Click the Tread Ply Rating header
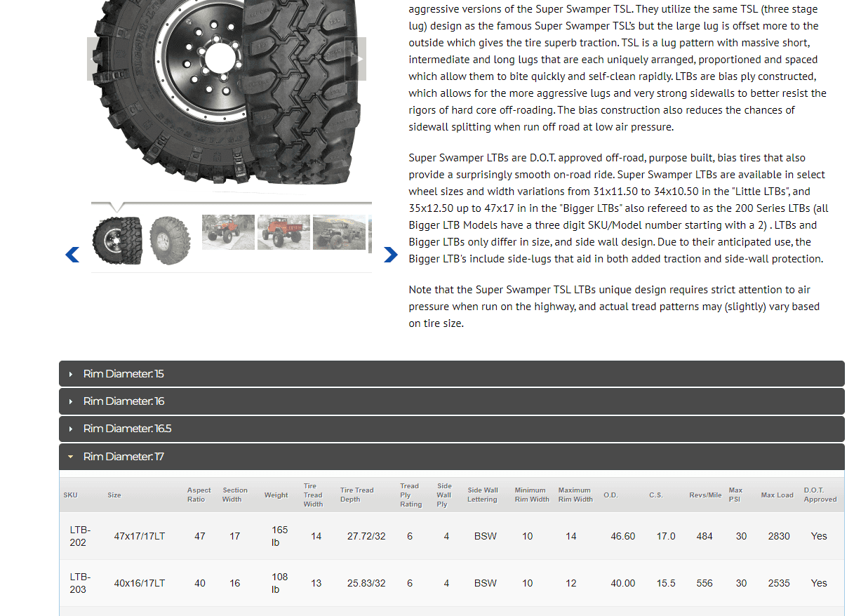 click(x=410, y=495)
